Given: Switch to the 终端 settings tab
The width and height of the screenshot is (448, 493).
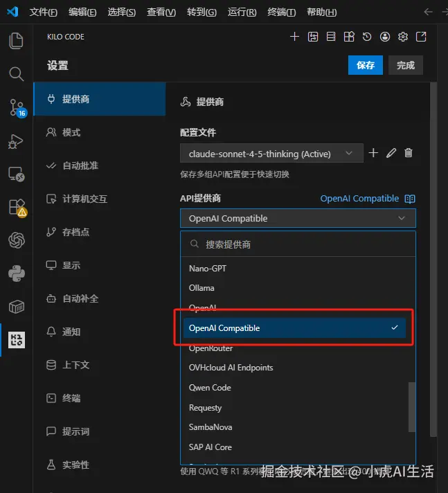Looking at the screenshot, I should [x=99, y=398].
